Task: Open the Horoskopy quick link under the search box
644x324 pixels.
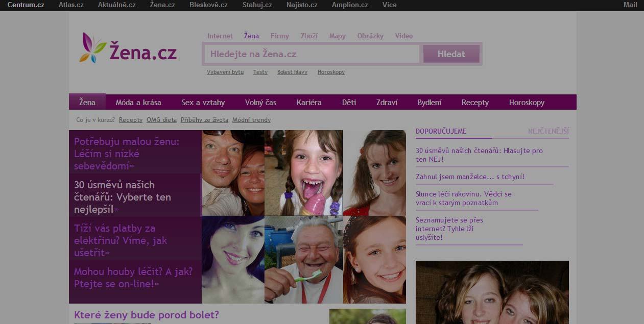Action: [x=331, y=72]
